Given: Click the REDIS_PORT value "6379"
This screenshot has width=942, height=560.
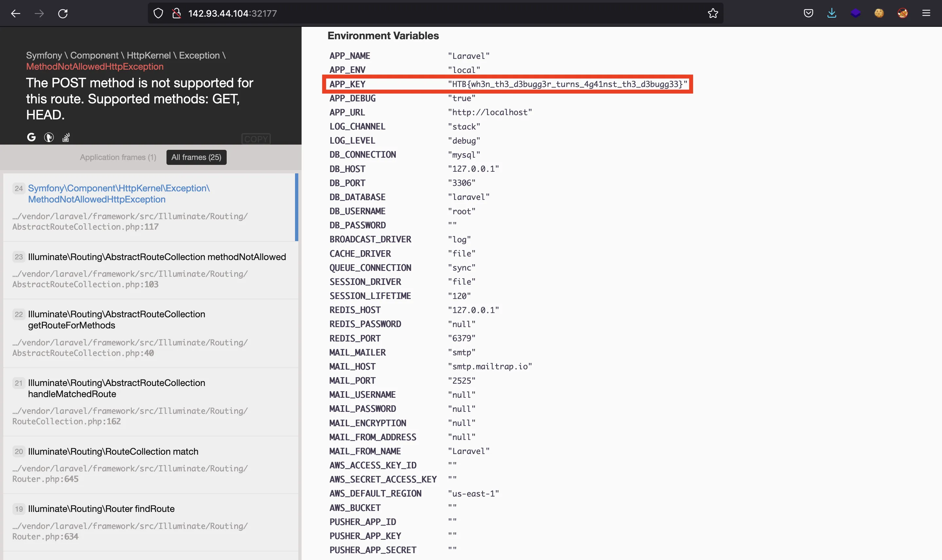Looking at the screenshot, I should coord(462,339).
